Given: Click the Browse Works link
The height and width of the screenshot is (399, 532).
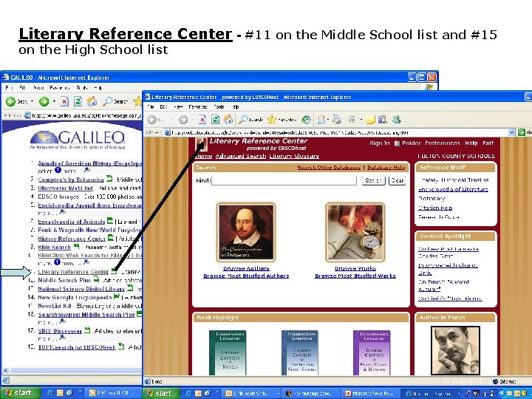Looking at the screenshot, I should coord(355,268).
